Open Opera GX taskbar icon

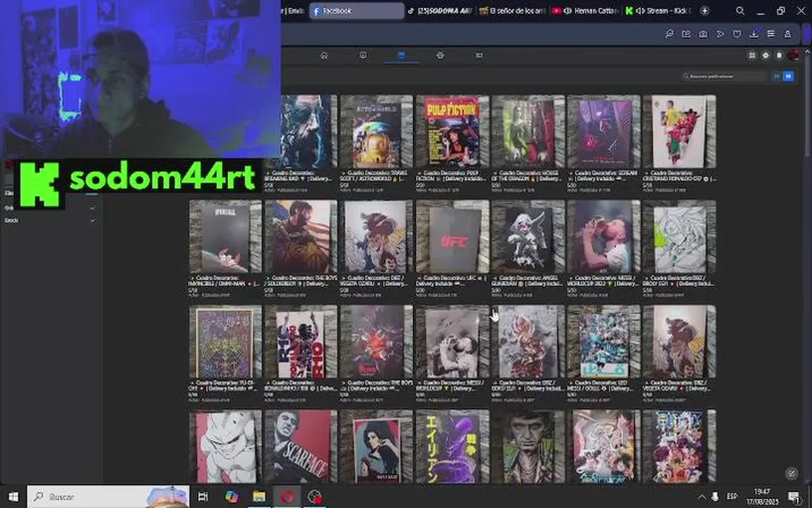pos(287,497)
